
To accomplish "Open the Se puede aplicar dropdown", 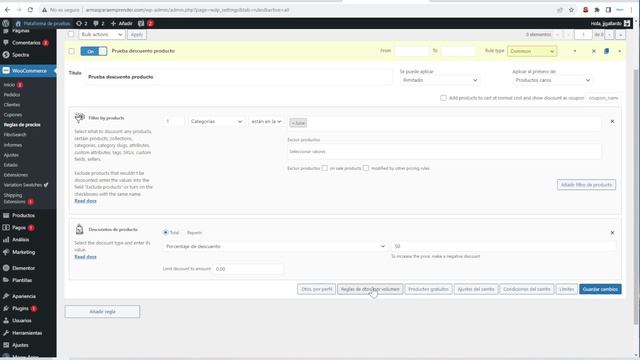I will pos(440,80).
